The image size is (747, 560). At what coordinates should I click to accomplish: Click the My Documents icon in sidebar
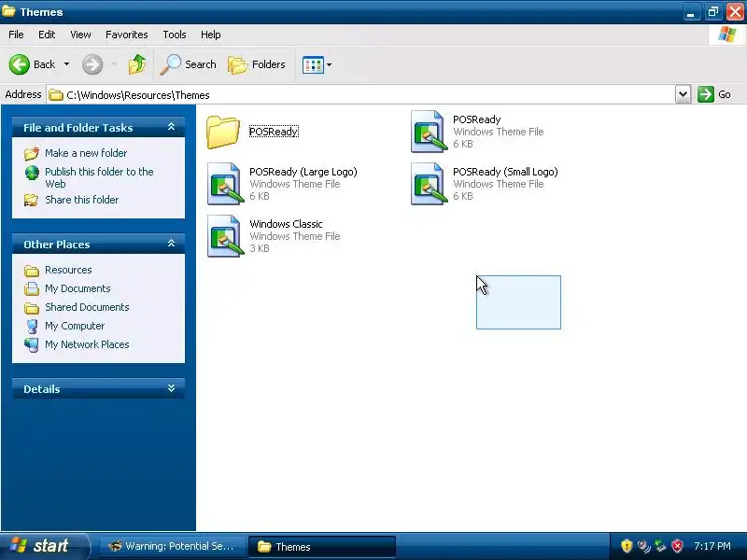pos(32,288)
